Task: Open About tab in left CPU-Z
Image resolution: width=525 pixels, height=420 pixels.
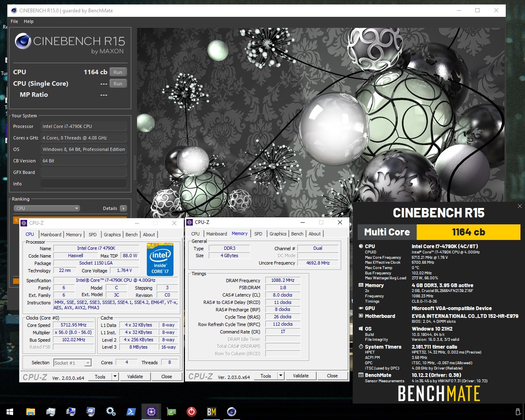Action: [149, 235]
